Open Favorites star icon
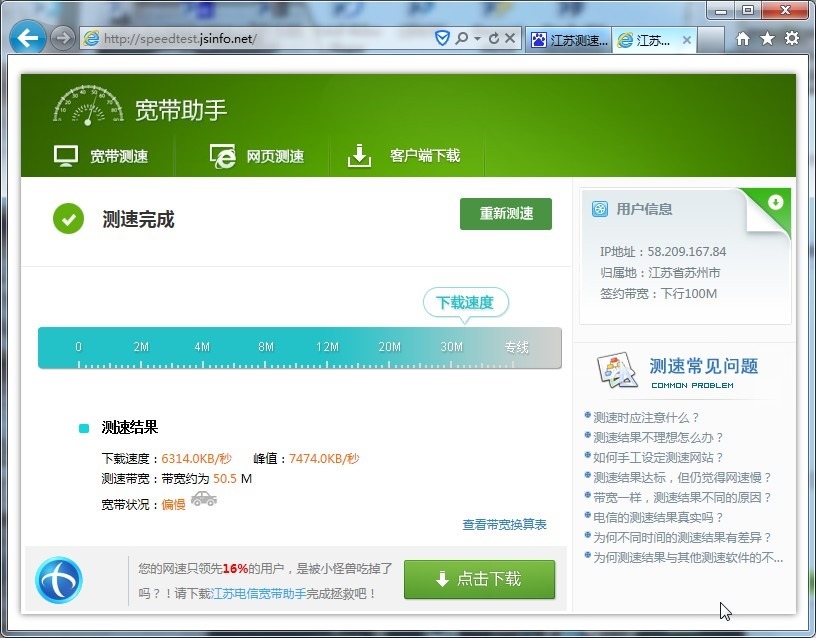 [767, 39]
